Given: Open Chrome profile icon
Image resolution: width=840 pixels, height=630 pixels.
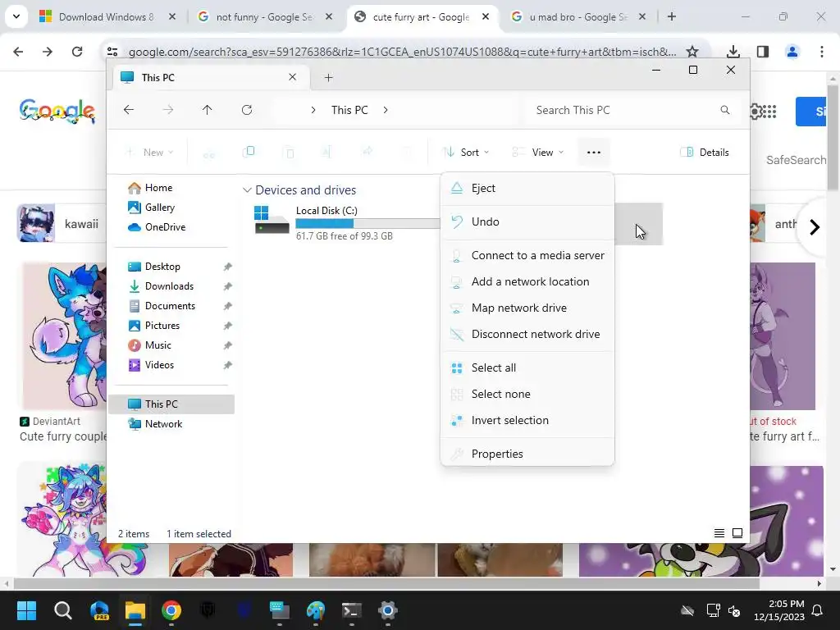Looking at the screenshot, I should point(792,52).
